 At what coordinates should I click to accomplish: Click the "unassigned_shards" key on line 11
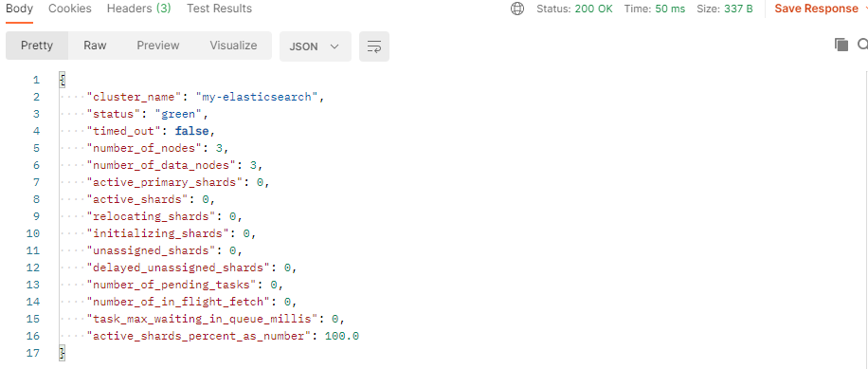152,251
